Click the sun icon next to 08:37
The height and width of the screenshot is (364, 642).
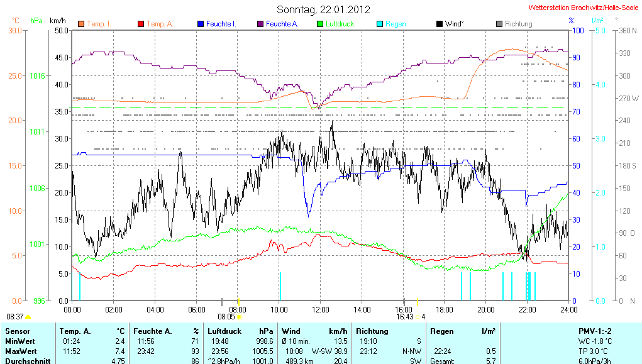28,317
